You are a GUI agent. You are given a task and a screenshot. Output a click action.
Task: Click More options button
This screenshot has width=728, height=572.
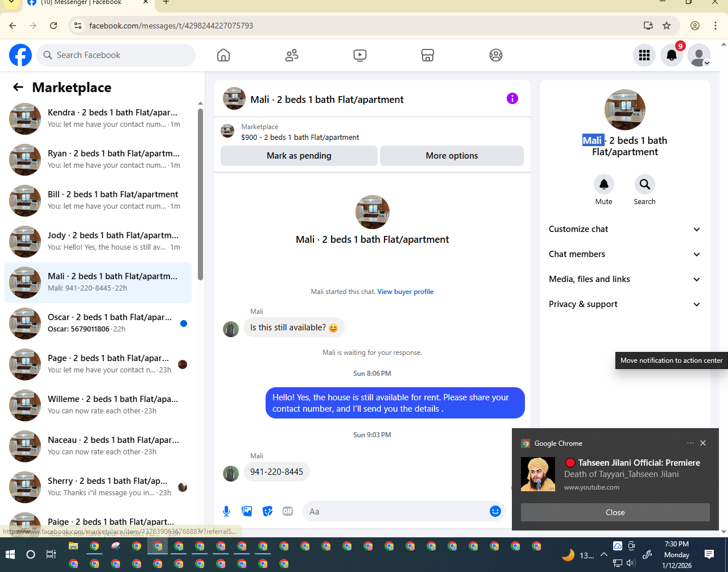coord(452,156)
